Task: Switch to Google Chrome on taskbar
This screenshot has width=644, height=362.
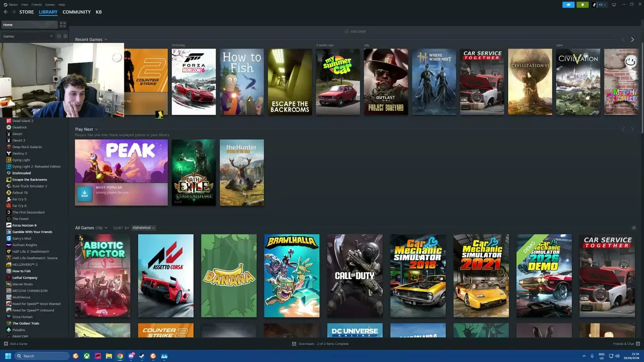Action: (x=120, y=356)
